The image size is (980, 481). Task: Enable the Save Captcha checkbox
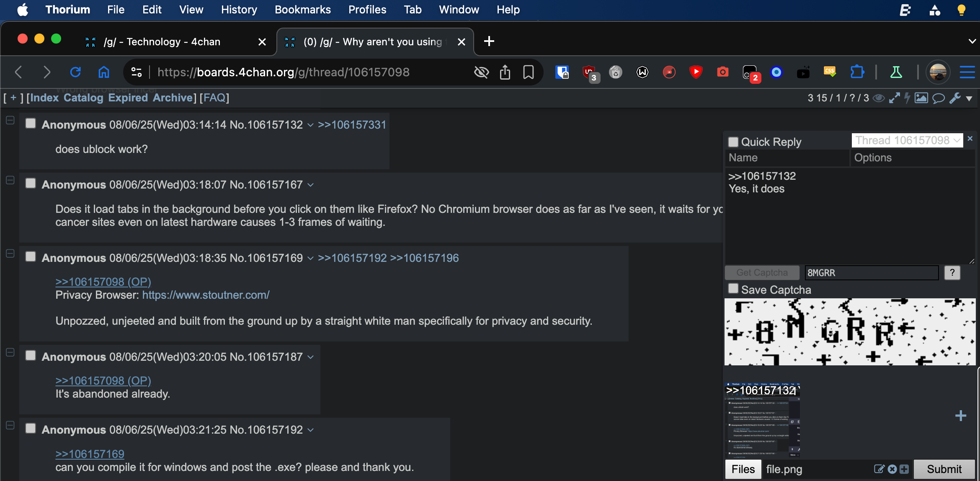pos(733,289)
